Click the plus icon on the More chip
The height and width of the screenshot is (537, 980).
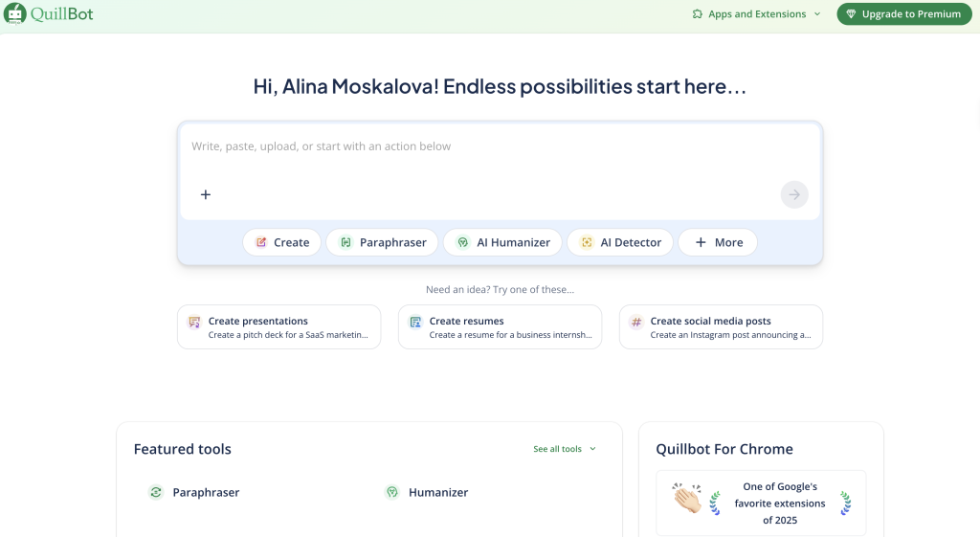pyautogui.click(x=701, y=242)
